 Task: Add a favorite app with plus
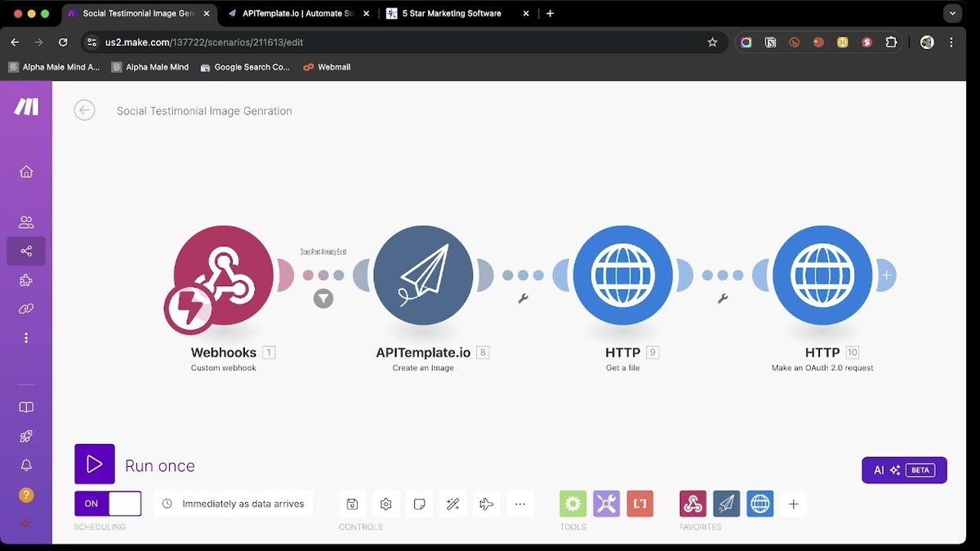(x=793, y=504)
